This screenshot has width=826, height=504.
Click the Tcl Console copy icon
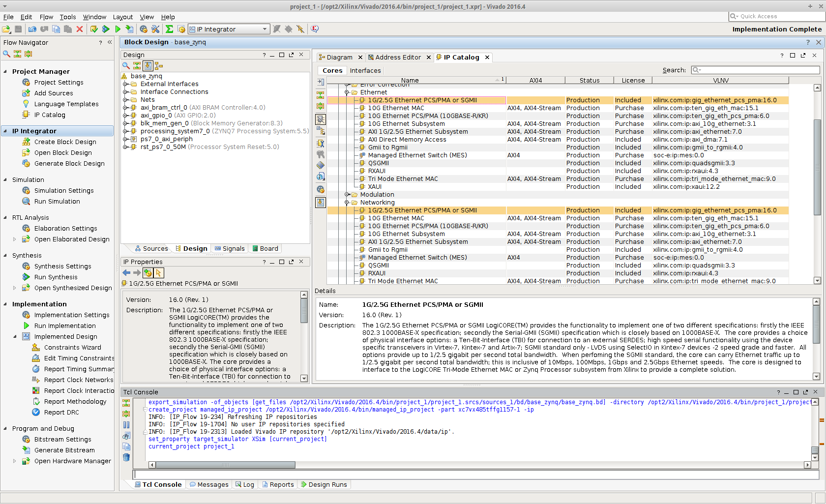coord(126,446)
